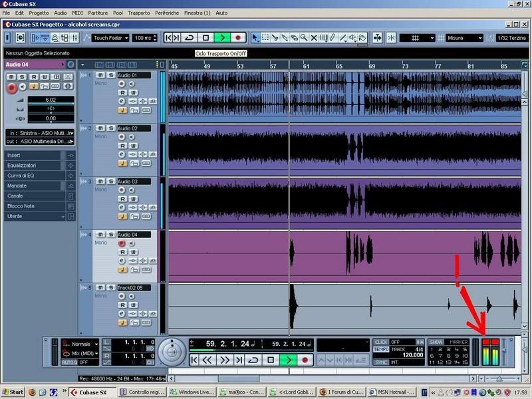Click the Snap to Zero Crossing icon

(x=391, y=38)
